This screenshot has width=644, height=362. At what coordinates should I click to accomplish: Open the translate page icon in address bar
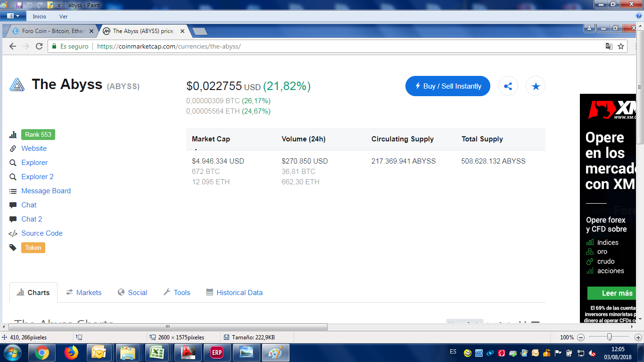click(x=609, y=46)
